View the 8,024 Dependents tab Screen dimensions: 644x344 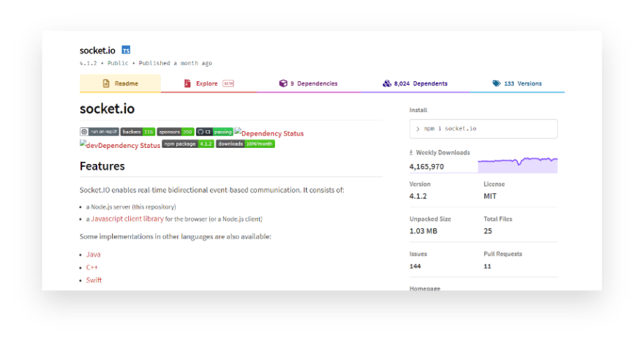tap(415, 83)
